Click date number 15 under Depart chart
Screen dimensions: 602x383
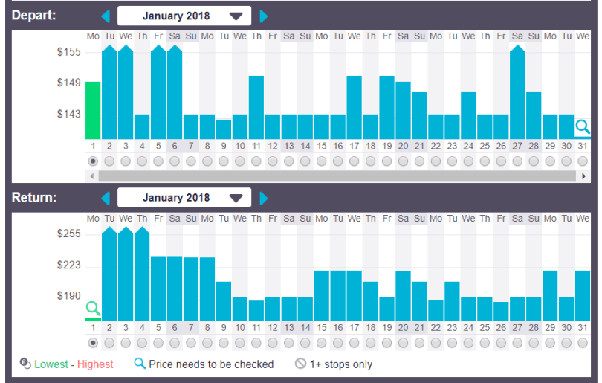pos(322,146)
